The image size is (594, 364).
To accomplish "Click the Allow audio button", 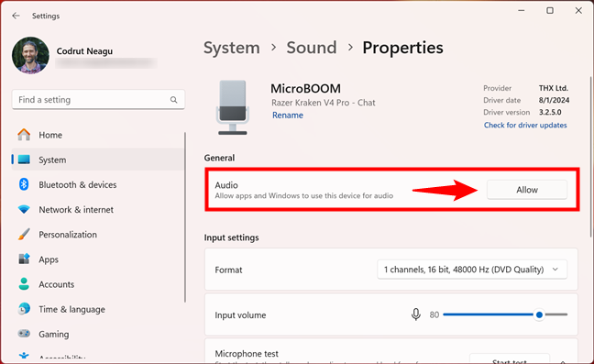I will click(x=527, y=190).
